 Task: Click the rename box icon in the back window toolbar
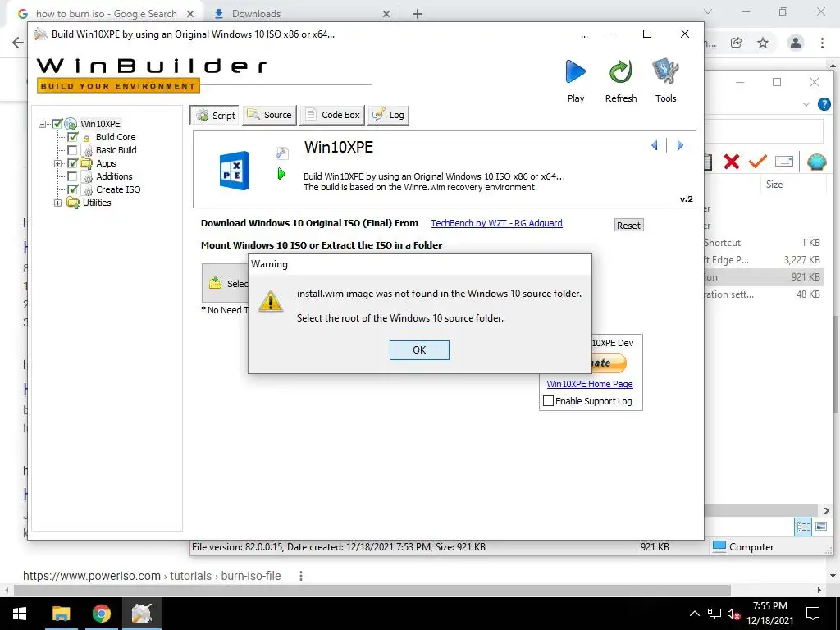784,161
